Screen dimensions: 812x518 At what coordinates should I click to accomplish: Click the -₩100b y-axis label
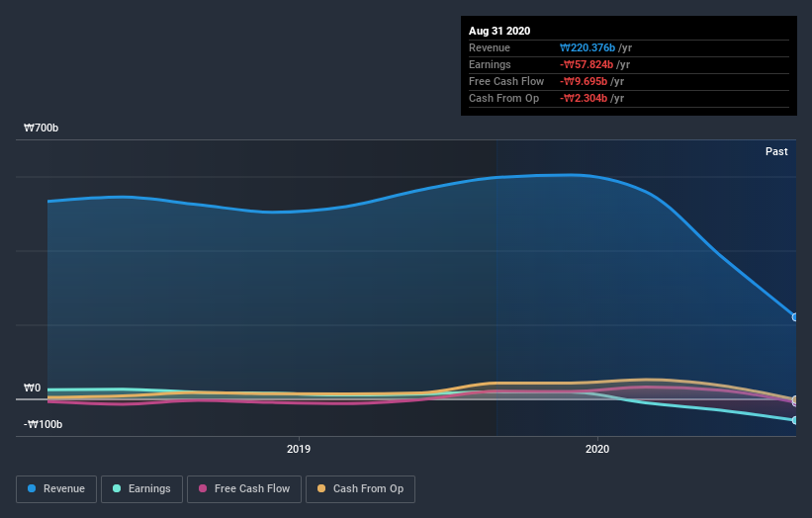(x=43, y=424)
